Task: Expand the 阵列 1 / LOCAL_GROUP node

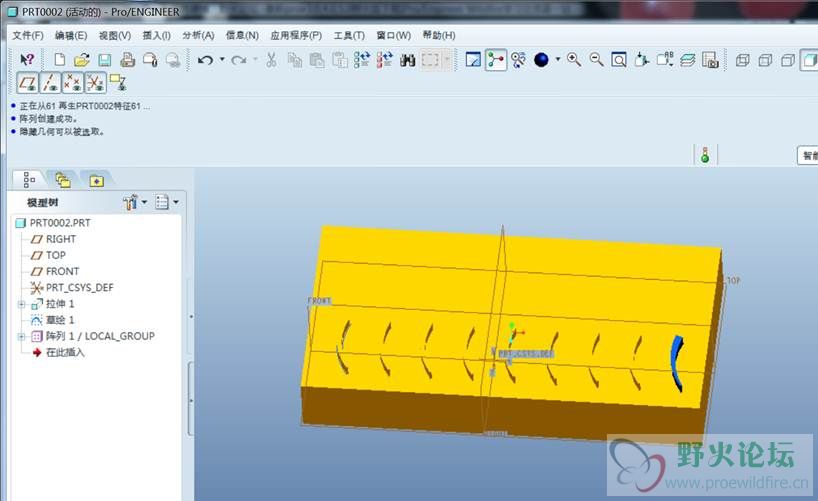Action: tap(21, 337)
